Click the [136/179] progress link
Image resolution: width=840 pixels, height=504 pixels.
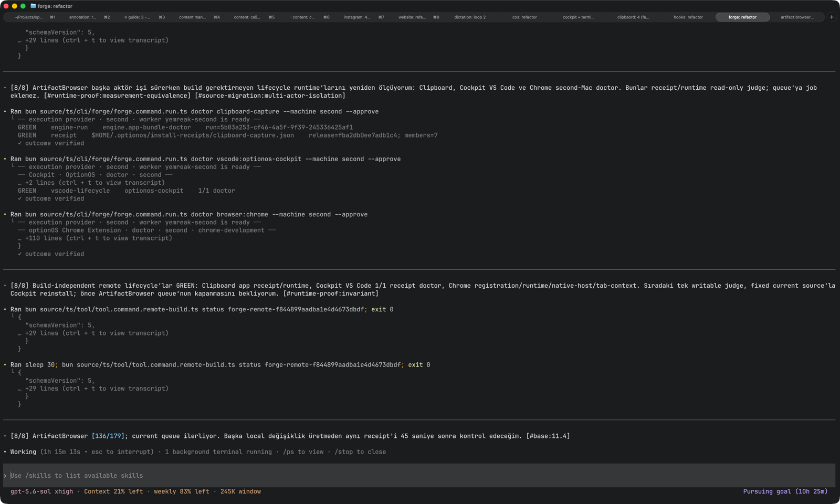point(108,436)
